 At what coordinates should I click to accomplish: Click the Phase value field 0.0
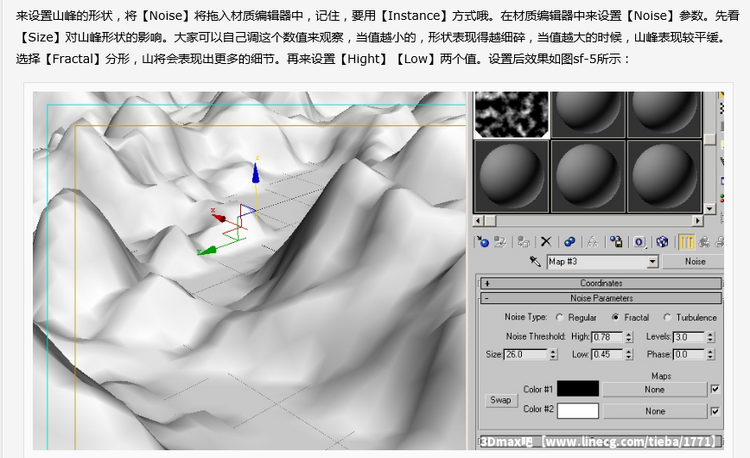click(x=689, y=354)
